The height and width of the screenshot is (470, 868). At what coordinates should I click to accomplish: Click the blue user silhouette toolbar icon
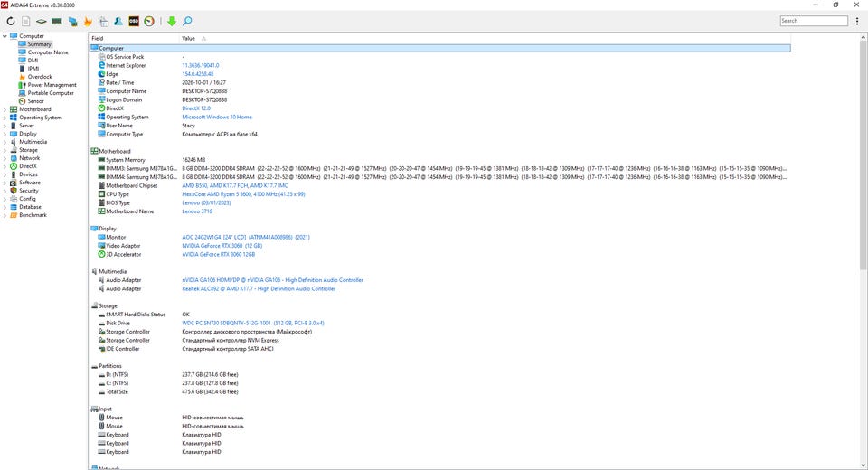coord(118,21)
